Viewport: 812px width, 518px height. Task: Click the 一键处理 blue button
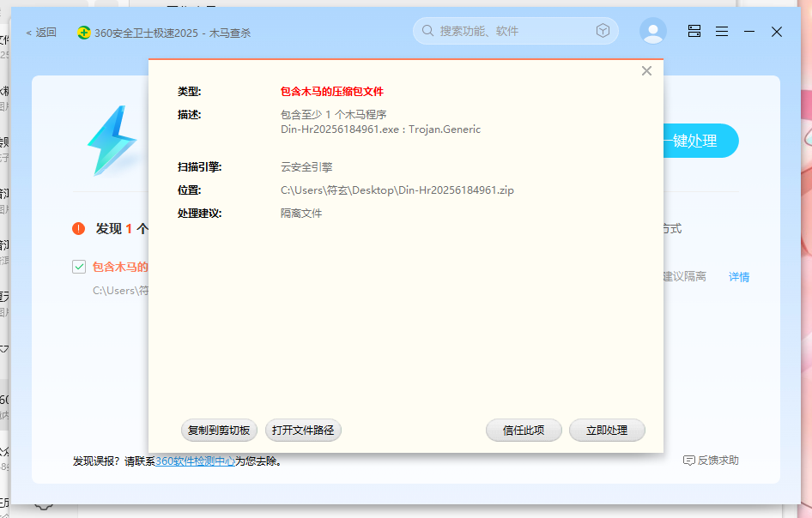700,141
